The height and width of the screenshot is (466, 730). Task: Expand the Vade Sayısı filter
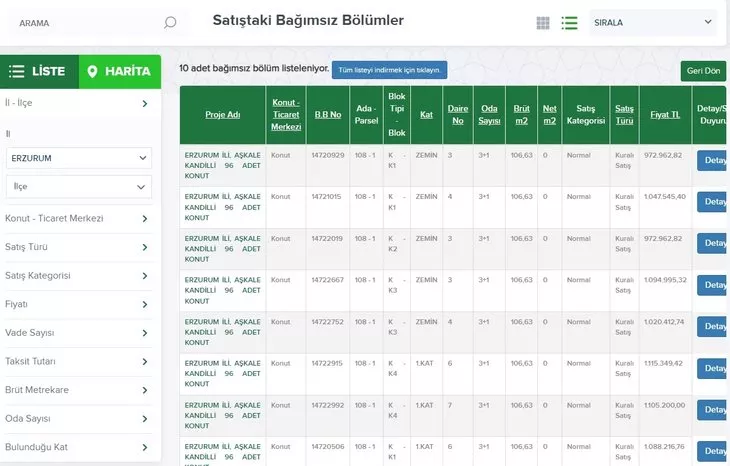80,333
